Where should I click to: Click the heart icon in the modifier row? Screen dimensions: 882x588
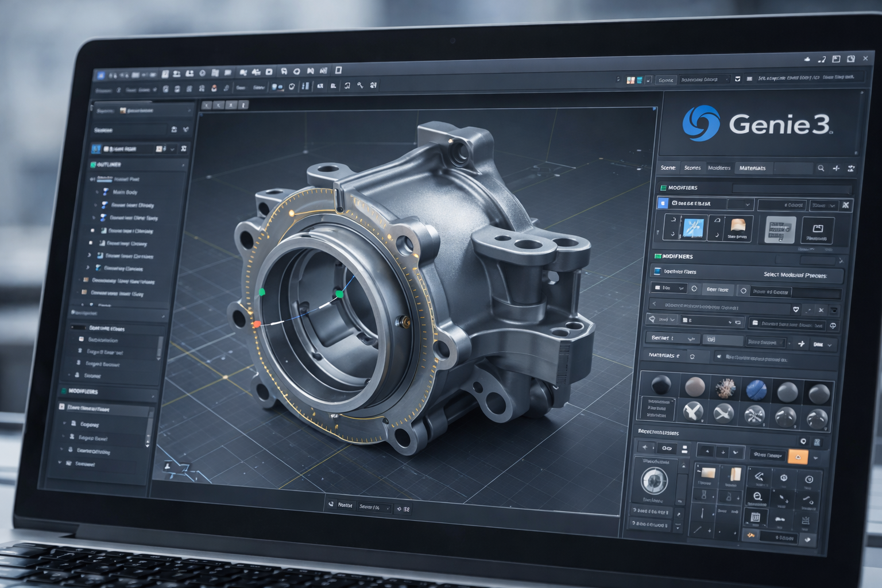click(x=796, y=310)
